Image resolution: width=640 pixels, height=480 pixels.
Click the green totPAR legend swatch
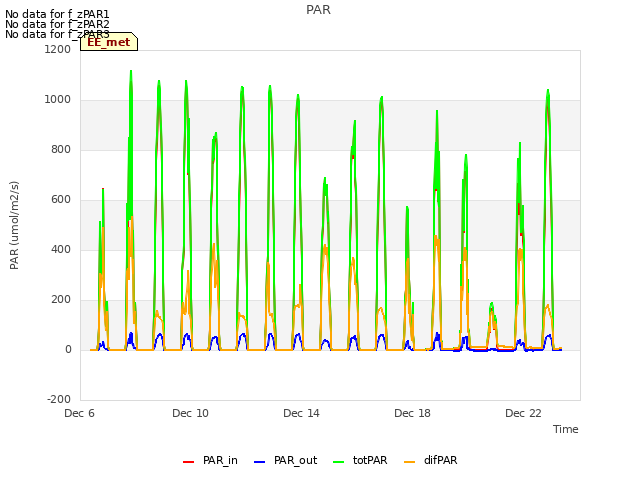click(x=338, y=462)
